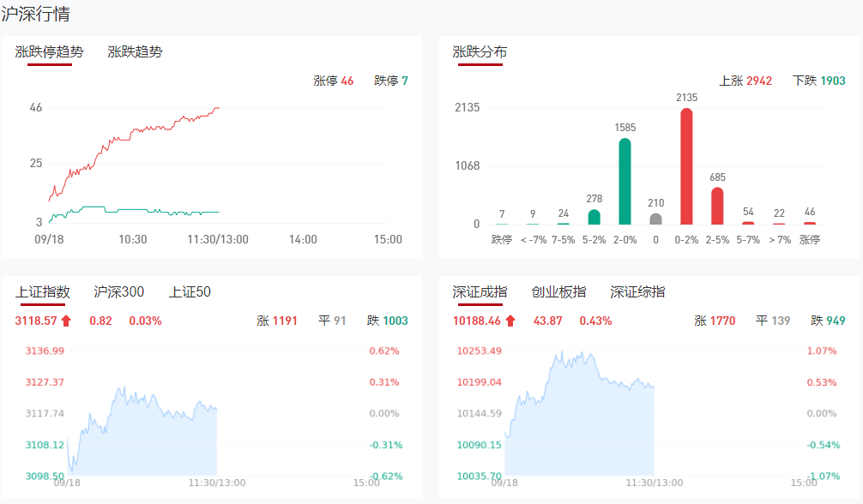Click red up arrow beside 3118.57
The image size is (863, 504).
click(66, 321)
